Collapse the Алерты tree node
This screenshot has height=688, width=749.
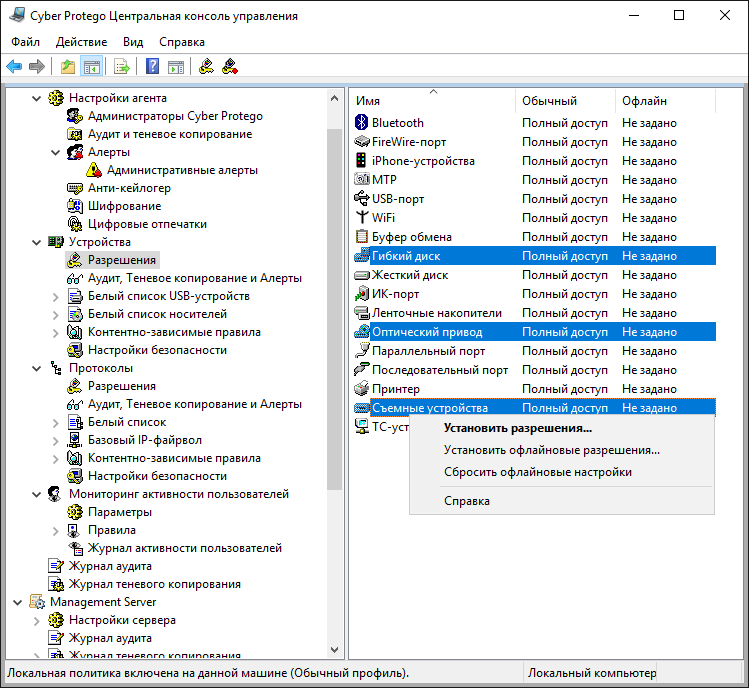(55, 152)
